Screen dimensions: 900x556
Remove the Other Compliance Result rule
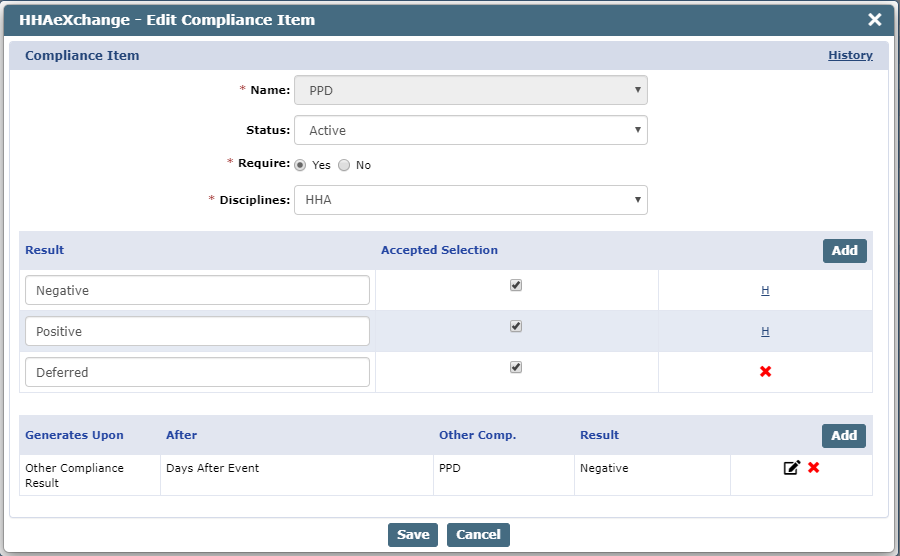[x=813, y=468]
